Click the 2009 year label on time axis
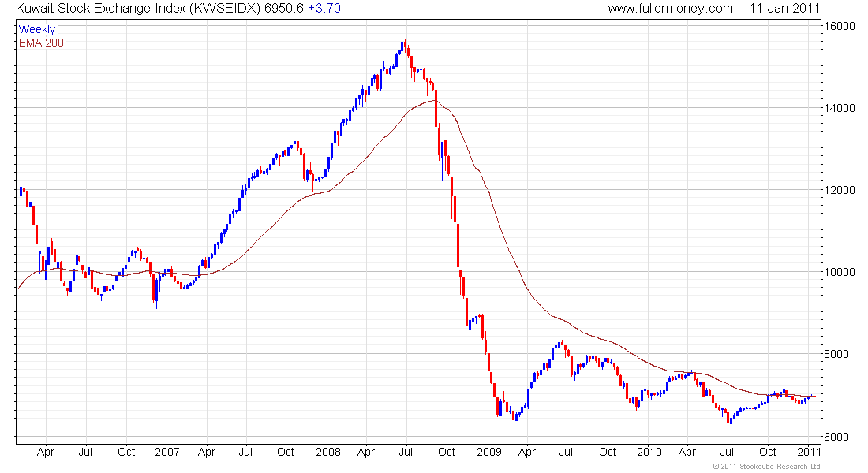 489,452
